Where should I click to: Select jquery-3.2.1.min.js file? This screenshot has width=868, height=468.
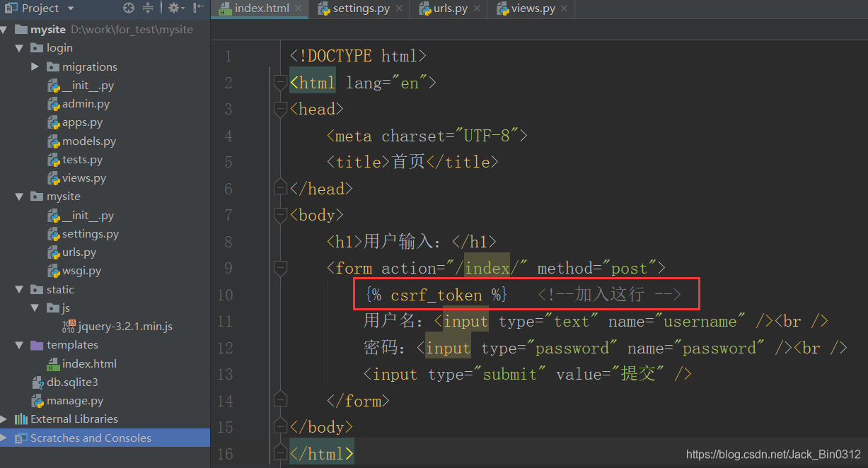[125, 327]
